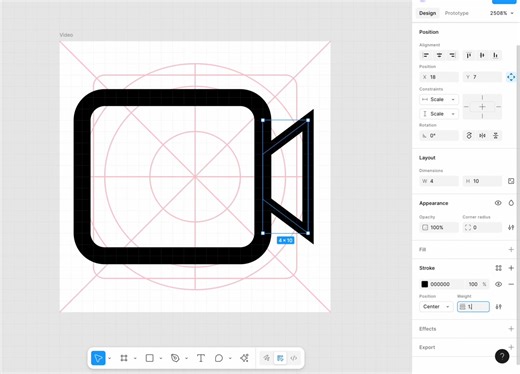The height and width of the screenshot is (374, 520).
Task: Align selection left
Action: click(426, 55)
